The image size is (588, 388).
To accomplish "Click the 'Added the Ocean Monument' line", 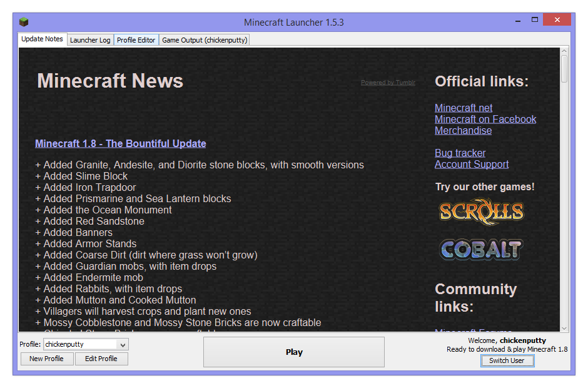I will [103, 210].
